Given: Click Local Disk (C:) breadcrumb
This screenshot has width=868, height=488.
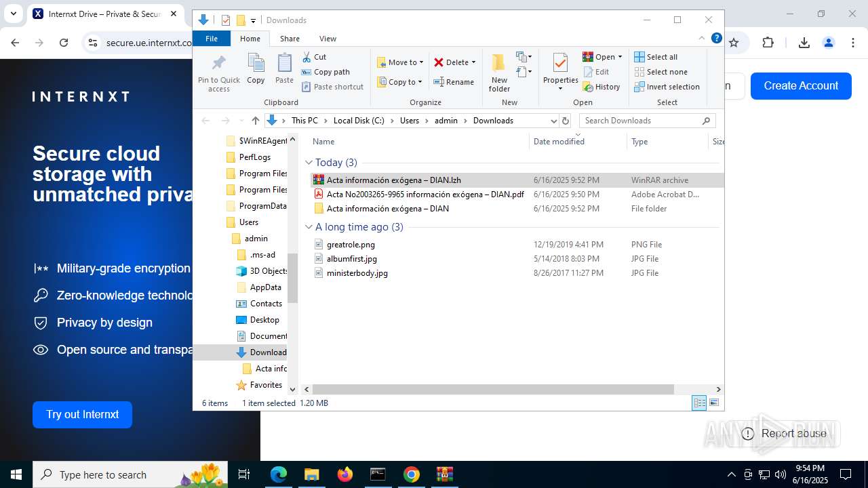Looking at the screenshot, I should (359, 121).
